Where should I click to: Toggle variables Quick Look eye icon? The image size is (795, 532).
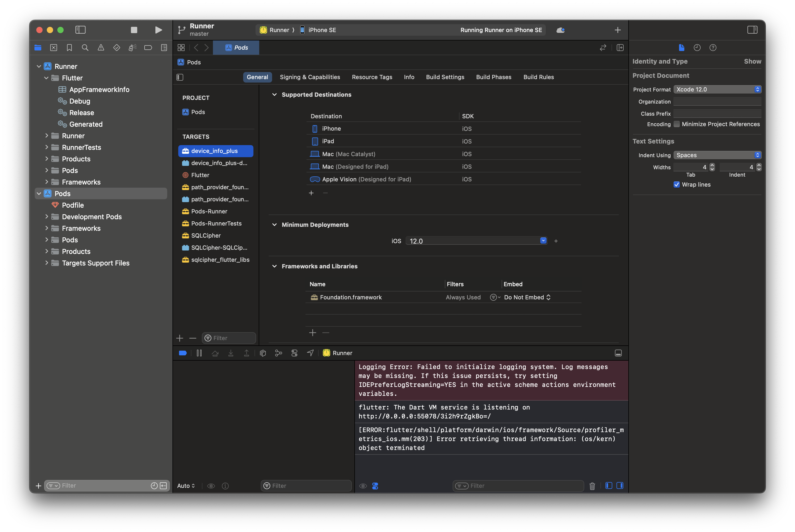(x=211, y=486)
